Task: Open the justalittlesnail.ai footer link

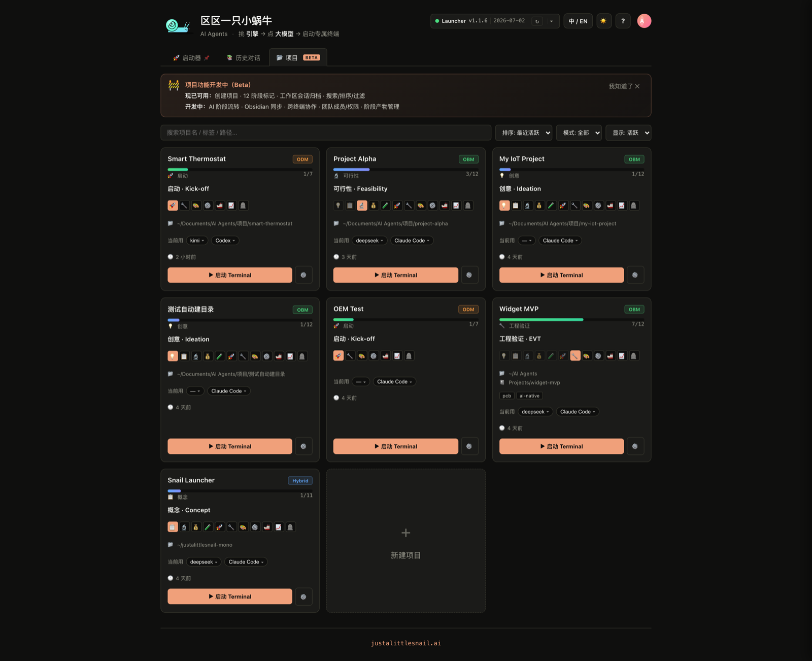Action: 406,643
